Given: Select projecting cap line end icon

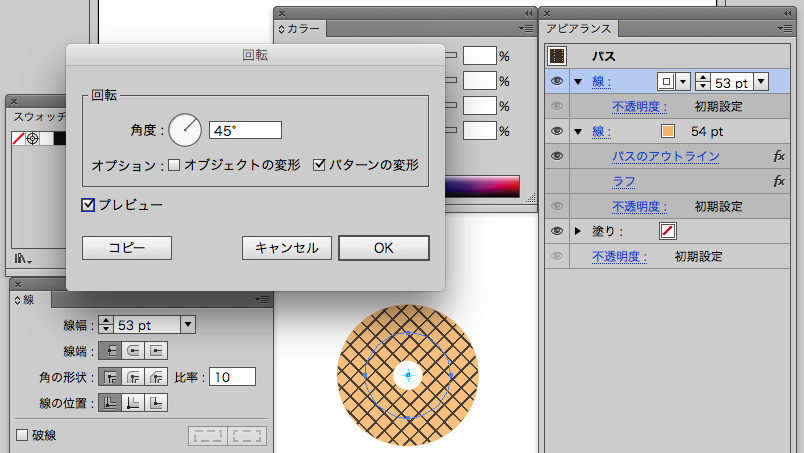Looking at the screenshot, I should (x=156, y=350).
